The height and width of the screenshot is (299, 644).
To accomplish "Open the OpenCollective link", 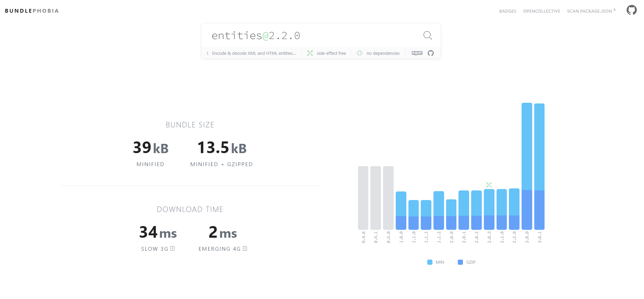I will pyautogui.click(x=541, y=11).
